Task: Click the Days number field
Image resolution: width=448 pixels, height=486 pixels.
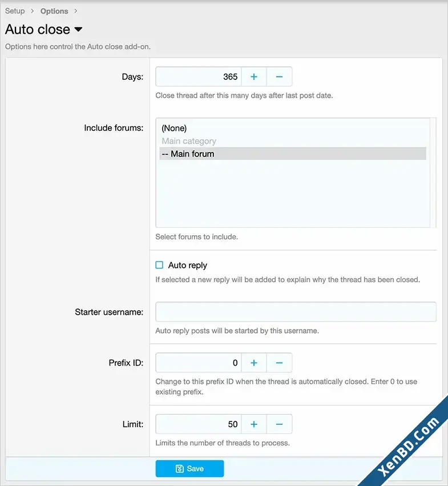Action: [199, 77]
